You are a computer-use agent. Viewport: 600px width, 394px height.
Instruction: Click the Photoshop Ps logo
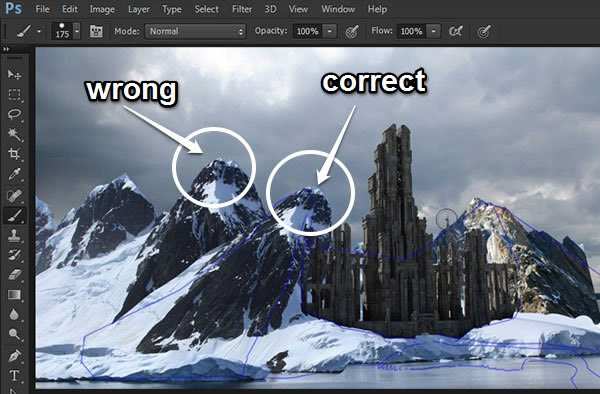tap(13, 8)
